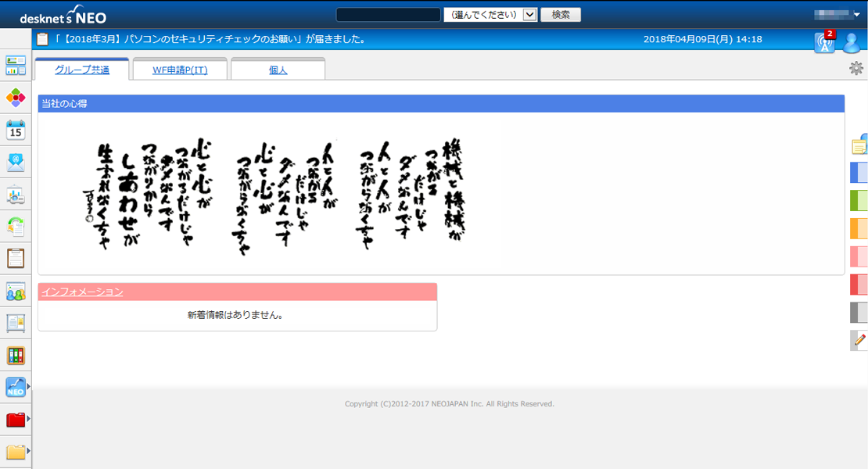Open the sticky note icon on right edge
Image resolution: width=868 pixels, height=469 pixels.
(x=859, y=145)
